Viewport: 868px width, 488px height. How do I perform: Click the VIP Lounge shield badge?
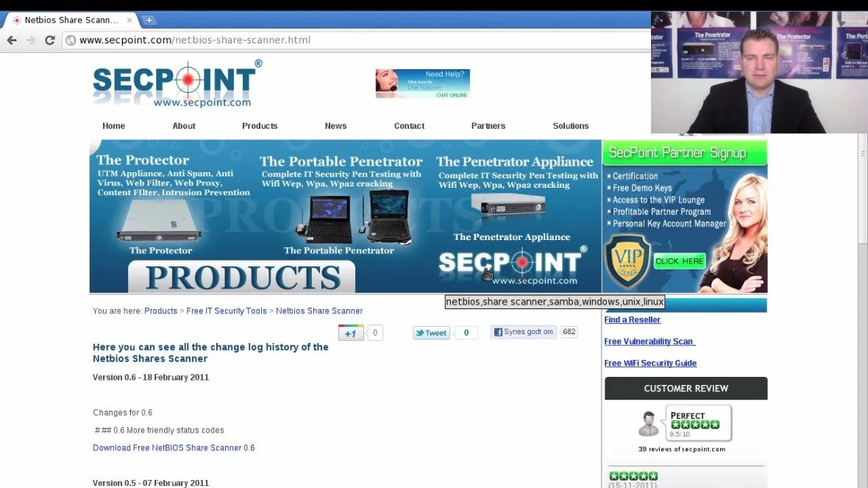point(627,261)
